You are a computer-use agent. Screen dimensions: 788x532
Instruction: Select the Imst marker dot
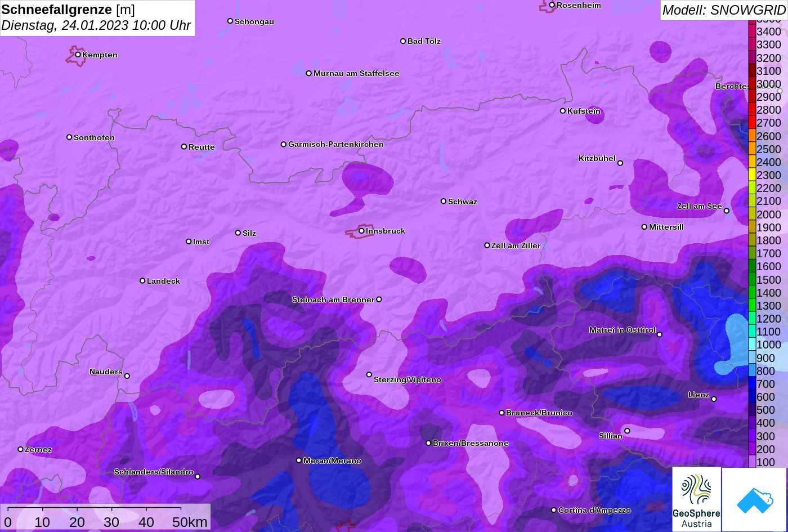[x=189, y=242]
